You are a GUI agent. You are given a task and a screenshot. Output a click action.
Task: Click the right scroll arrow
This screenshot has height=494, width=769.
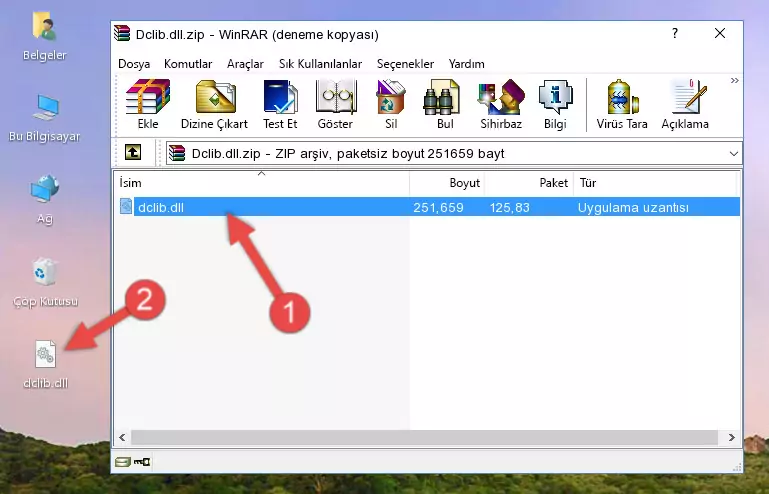click(x=731, y=437)
